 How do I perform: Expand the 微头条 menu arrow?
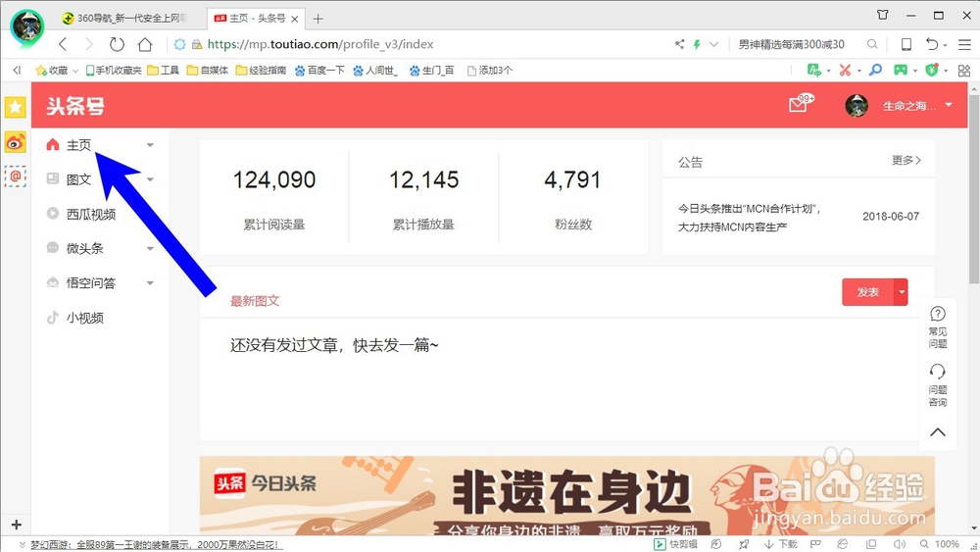tap(150, 249)
